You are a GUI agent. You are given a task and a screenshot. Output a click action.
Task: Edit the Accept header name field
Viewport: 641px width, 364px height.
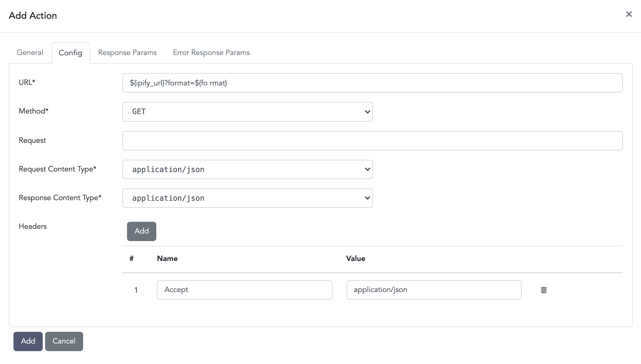244,290
